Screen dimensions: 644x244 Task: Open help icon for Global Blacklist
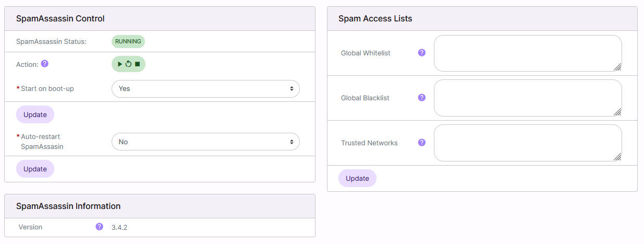[422, 98]
